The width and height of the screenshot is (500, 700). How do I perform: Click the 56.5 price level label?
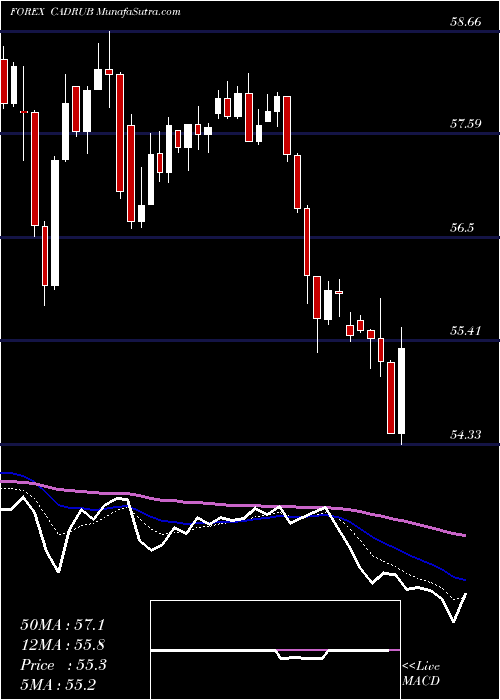(462, 228)
